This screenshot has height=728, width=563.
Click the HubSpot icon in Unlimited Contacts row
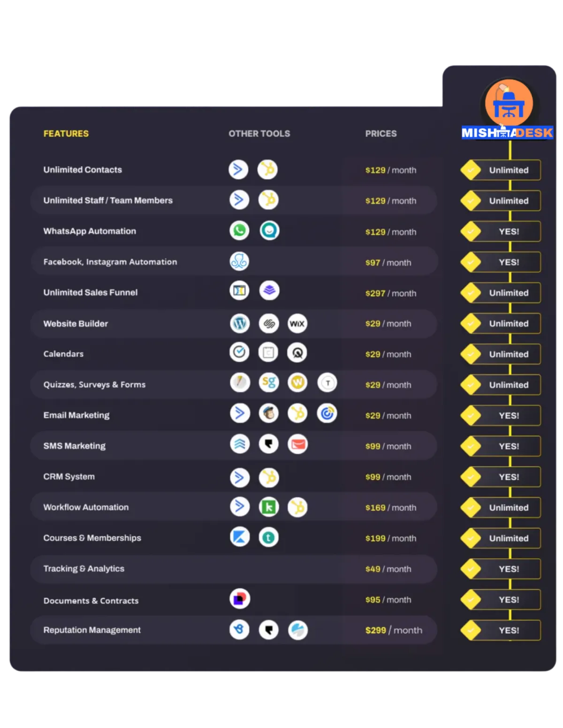(x=267, y=169)
